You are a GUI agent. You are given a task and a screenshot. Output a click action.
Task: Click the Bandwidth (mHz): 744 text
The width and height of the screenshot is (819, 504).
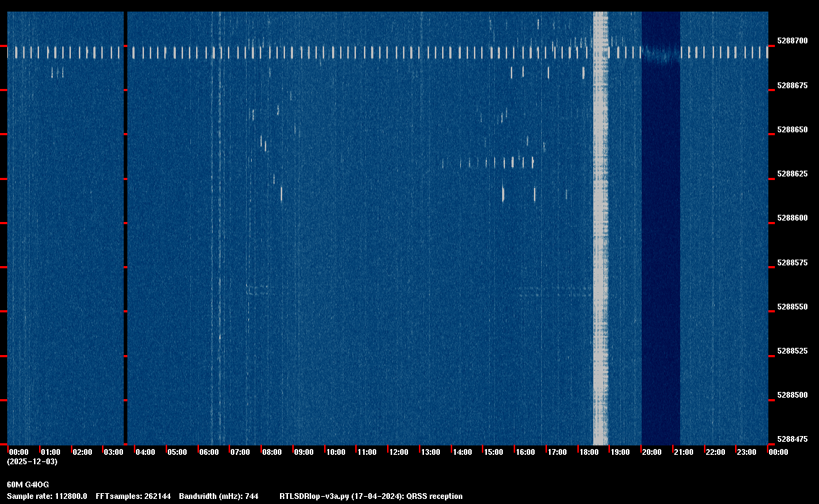218,496
